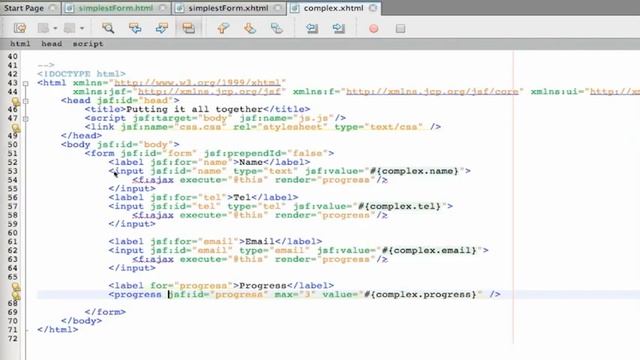Open the xmlns.jcp.org/jsf/core URL
The image size is (640, 360).
point(432,92)
